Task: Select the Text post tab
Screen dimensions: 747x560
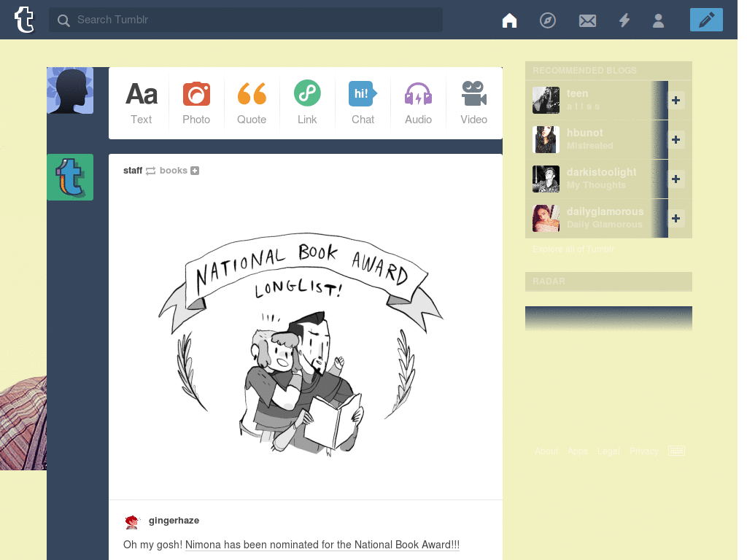Action: (141, 102)
